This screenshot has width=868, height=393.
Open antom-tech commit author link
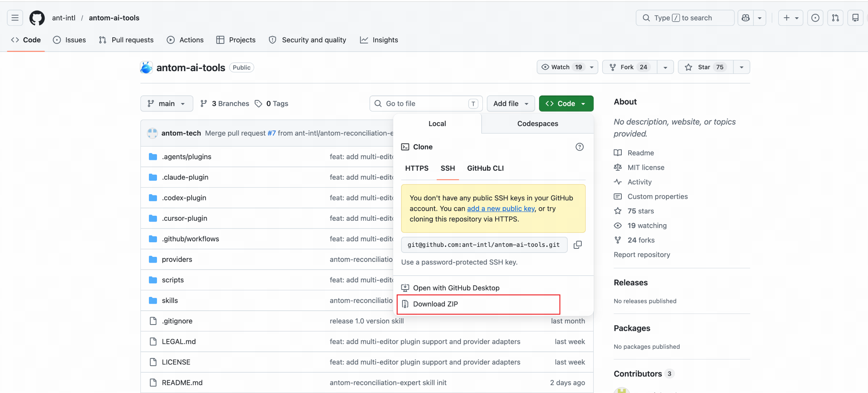click(x=181, y=133)
